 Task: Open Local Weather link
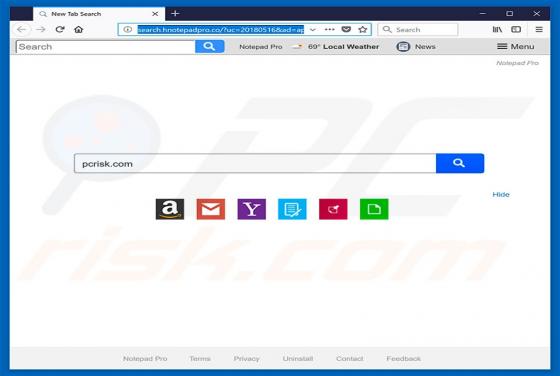tap(351, 47)
